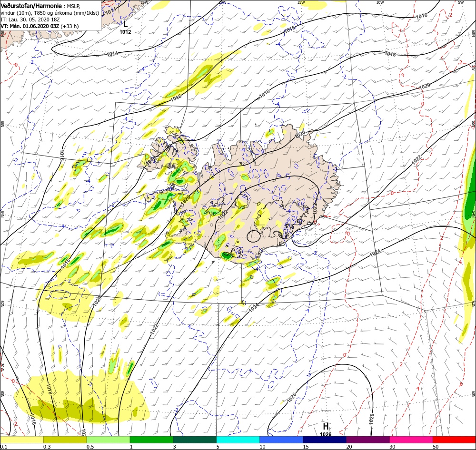Click the '0.3' legend value label
The image size is (476, 450).
47,447
